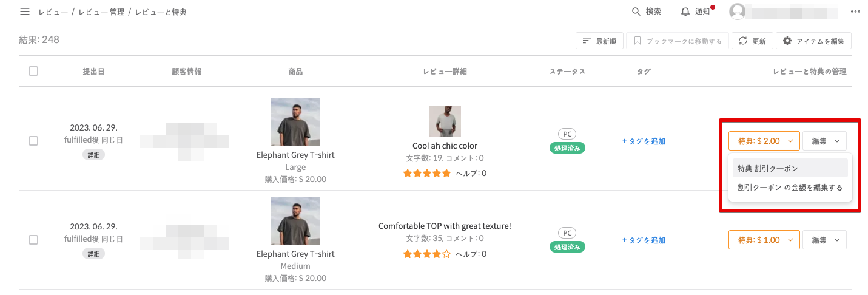Image resolution: width=868 pixels, height=295 pixels.
Task: Open the Cool ah chic color review photo
Action: tap(445, 121)
